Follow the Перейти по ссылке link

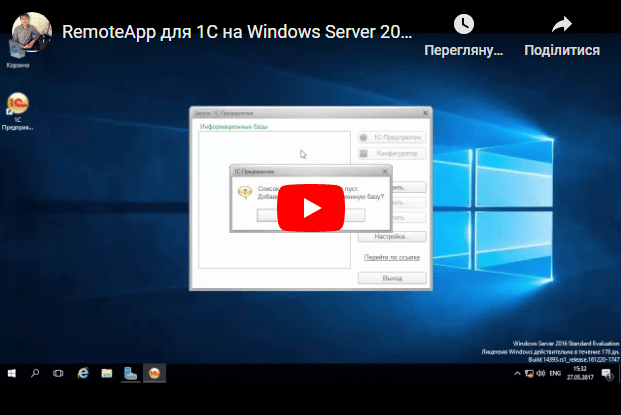point(392,257)
